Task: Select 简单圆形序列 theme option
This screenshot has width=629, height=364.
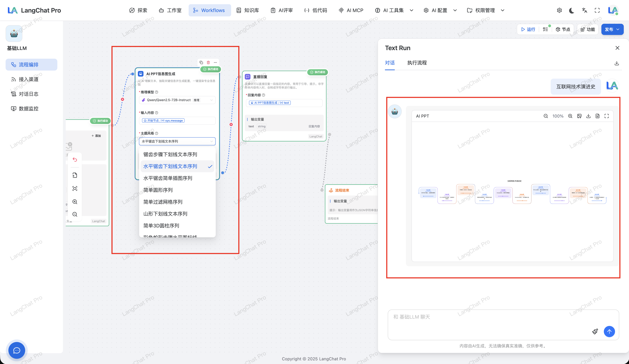Action: pyautogui.click(x=158, y=190)
